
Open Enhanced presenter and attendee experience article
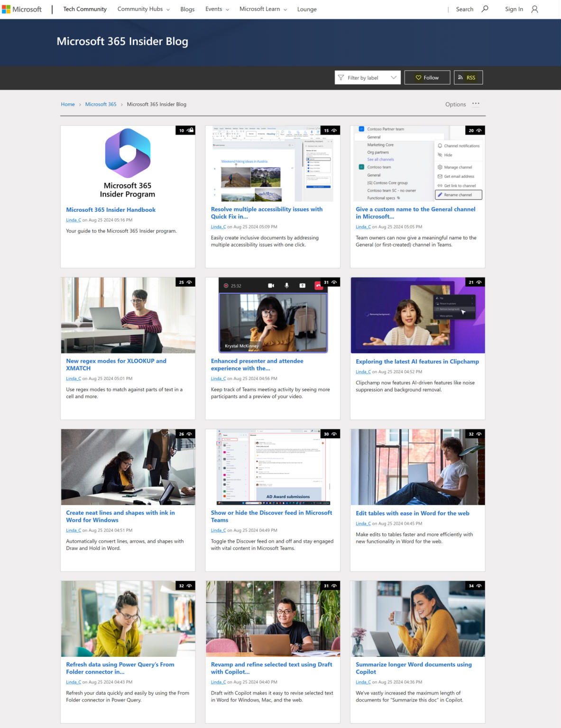tap(257, 364)
